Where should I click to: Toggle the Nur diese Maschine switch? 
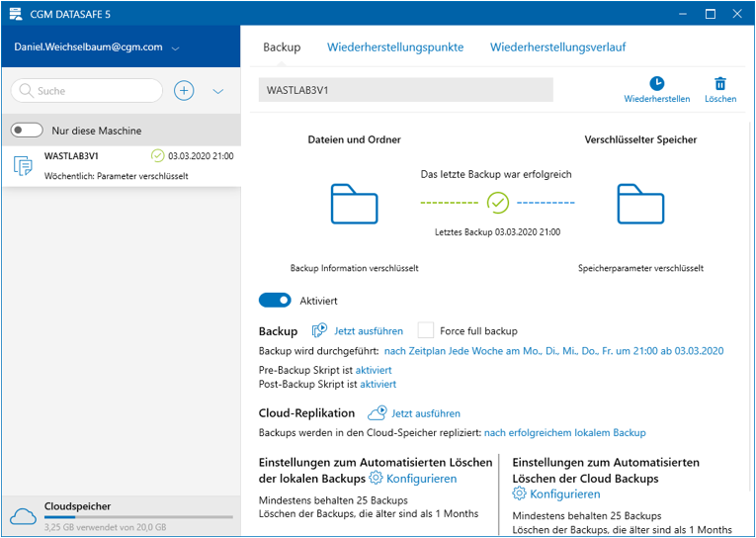pos(27,131)
